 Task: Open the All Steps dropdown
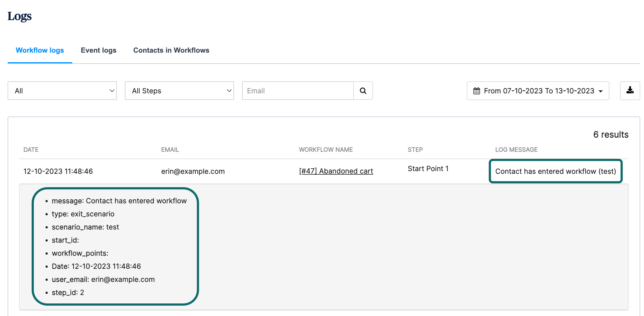(x=179, y=91)
